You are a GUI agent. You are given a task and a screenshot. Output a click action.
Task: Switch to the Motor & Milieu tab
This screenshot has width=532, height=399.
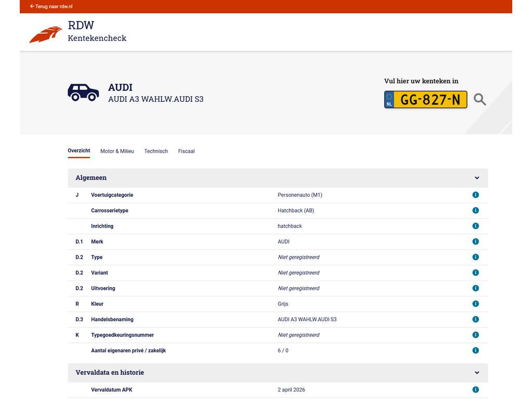(x=117, y=151)
